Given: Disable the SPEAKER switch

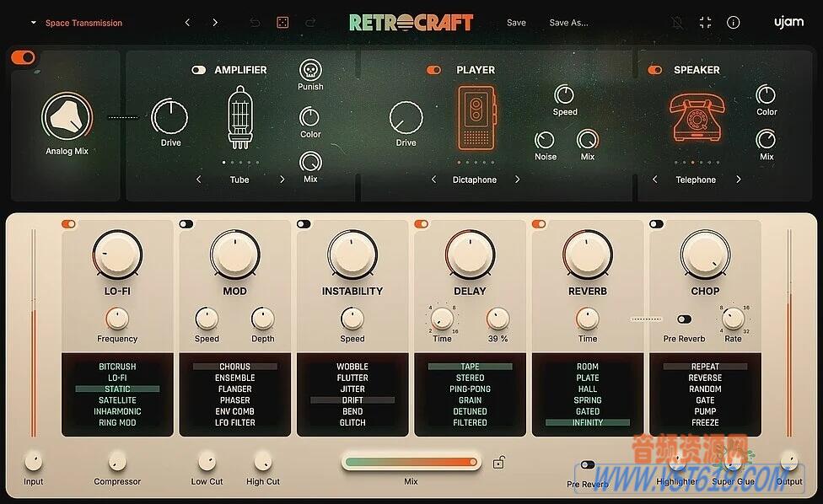Looking at the screenshot, I should coord(654,70).
